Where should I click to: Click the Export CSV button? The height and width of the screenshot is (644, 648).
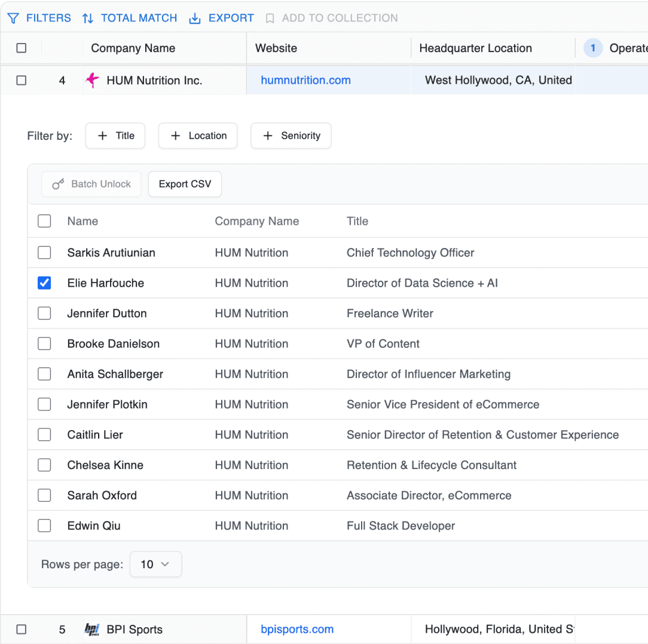pos(185,184)
